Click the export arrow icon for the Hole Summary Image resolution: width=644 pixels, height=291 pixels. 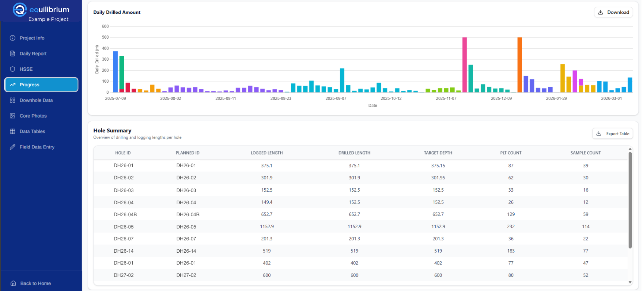(x=599, y=134)
